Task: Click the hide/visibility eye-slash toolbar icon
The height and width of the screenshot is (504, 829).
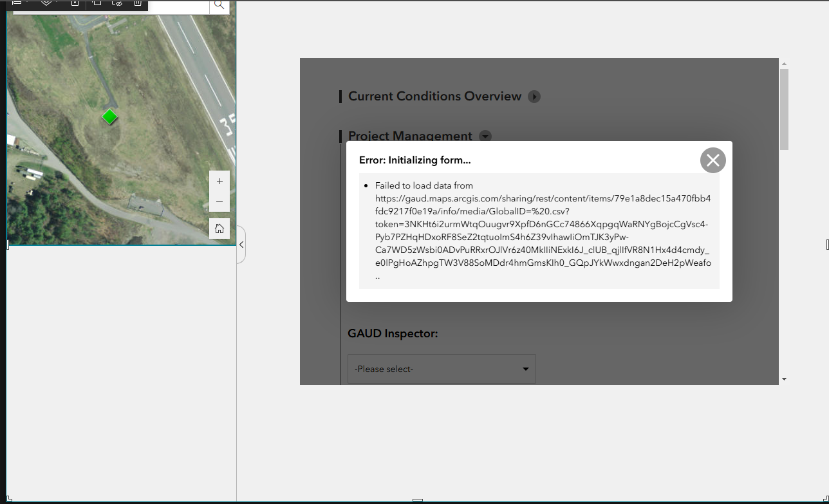Action: pos(118,4)
